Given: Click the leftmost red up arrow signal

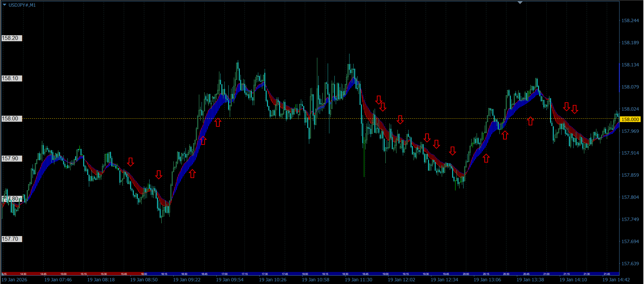Looking at the screenshot, I should 192,174.
